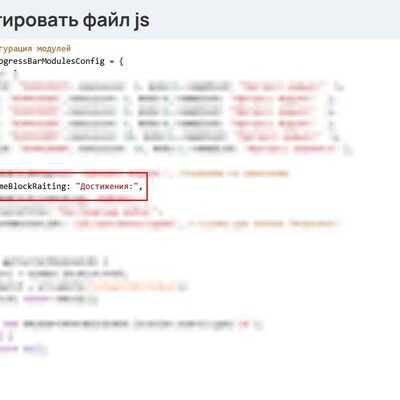This screenshot has height=400, width=400.
Task: Click the opening curly brace after the equals sign
Action: click(x=121, y=62)
